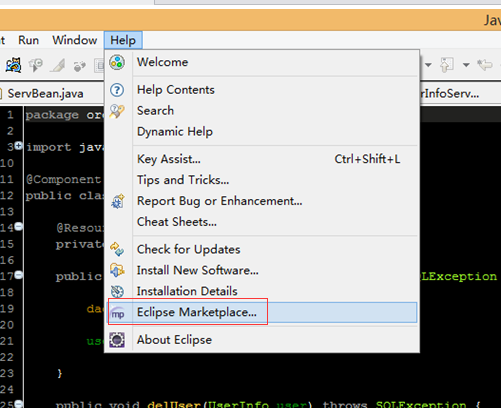
Task: Click the package keyword on line 1
Action: (x=52, y=115)
